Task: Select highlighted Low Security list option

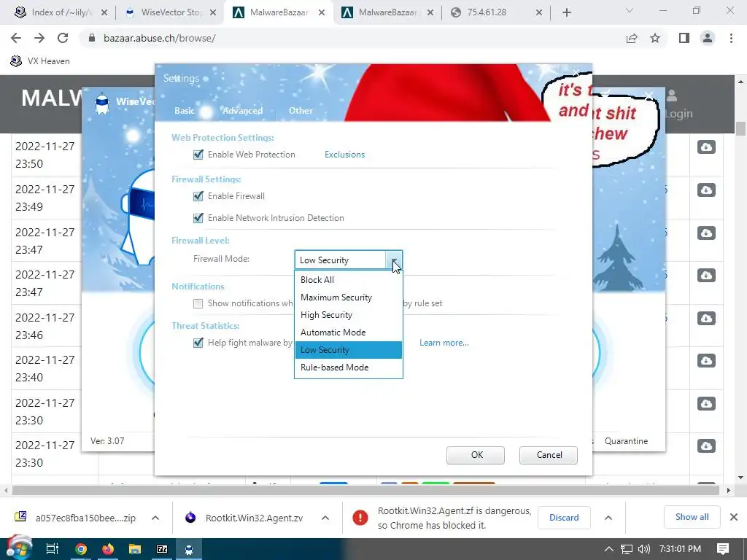Action: click(x=349, y=350)
